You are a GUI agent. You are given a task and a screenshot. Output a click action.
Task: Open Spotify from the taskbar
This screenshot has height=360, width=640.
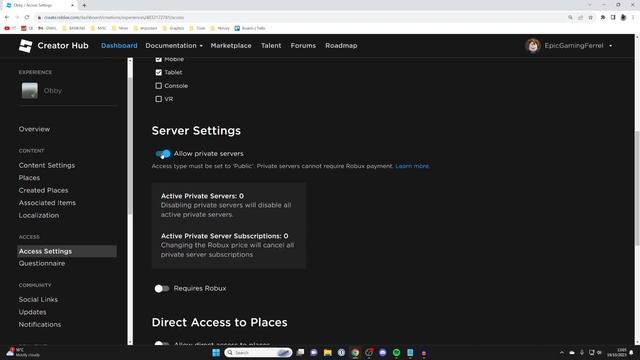(x=396, y=353)
